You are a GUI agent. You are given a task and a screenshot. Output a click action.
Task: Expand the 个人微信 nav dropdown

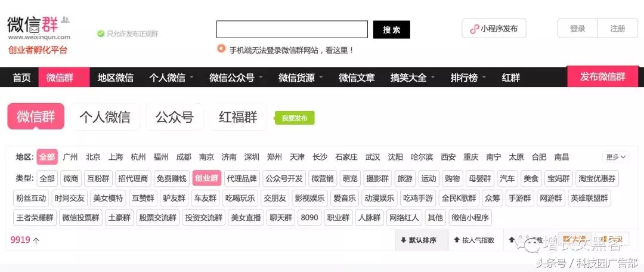[171, 77]
